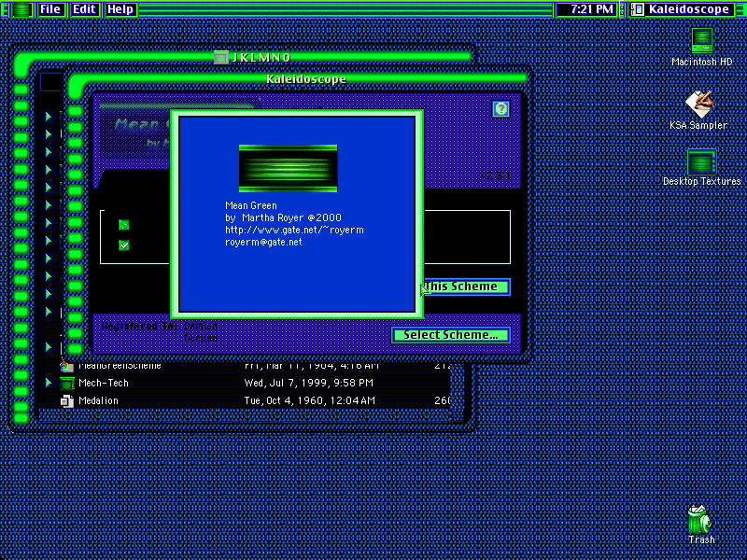This screenshot has height=560, width=747.
Task: Open the Kaleidoscope application menu in menu bar
Action: (x=682, y=9)
